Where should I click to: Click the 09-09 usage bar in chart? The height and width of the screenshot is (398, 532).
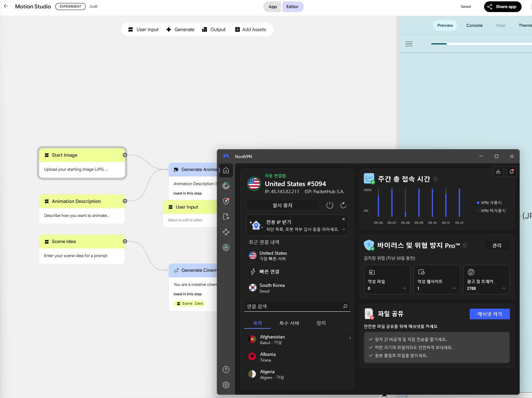tap(419, 203)
